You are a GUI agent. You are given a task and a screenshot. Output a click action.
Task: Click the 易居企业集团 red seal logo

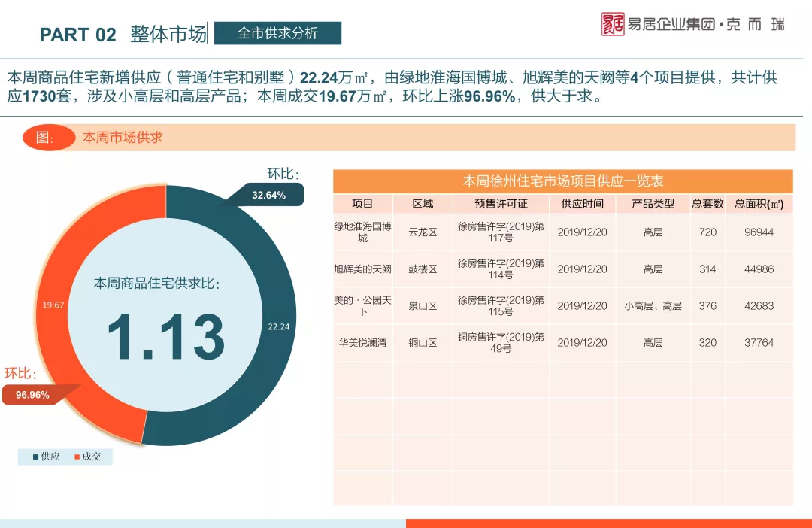613,24
